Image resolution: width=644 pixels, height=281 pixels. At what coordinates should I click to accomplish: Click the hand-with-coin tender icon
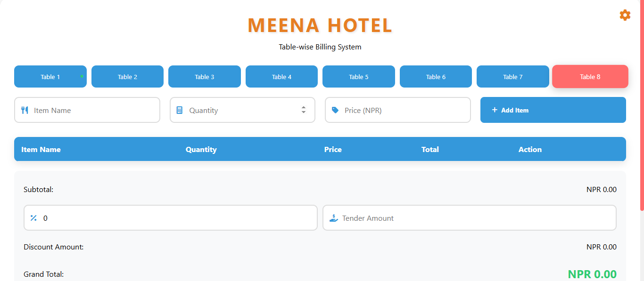coord(334,218)
